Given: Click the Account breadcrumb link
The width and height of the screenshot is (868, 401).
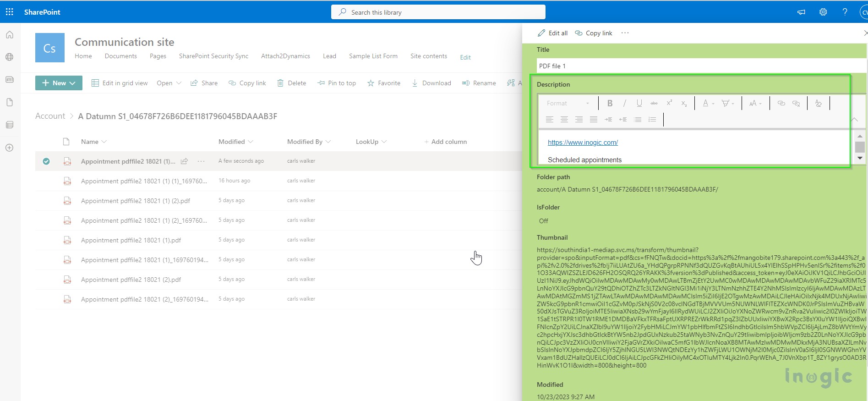Looking at the screenshot, I should (x=50, y=116).
